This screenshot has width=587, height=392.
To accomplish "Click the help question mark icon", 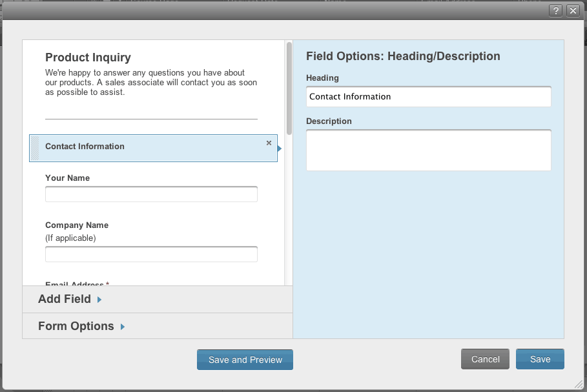I will click(x=555, y=10).
